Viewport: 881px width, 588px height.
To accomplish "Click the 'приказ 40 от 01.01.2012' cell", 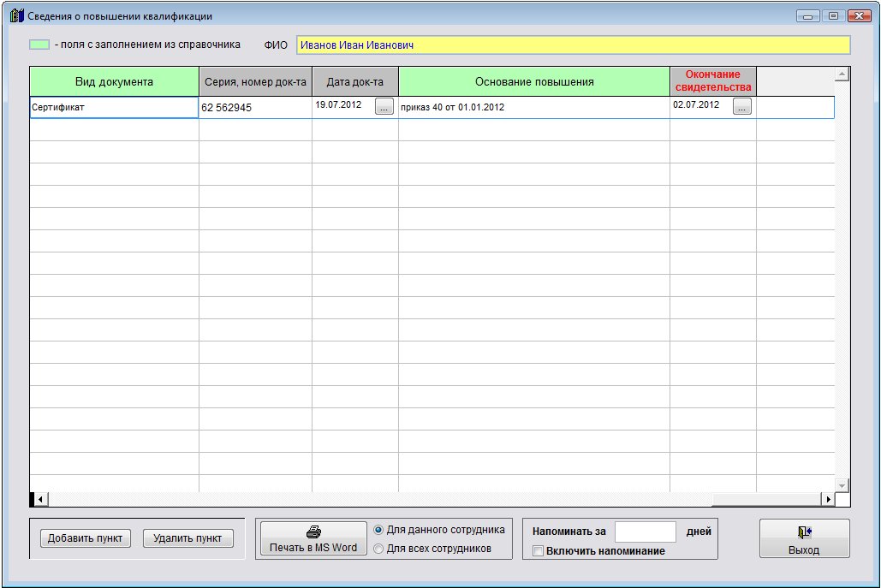I will (x=533, y=108).
